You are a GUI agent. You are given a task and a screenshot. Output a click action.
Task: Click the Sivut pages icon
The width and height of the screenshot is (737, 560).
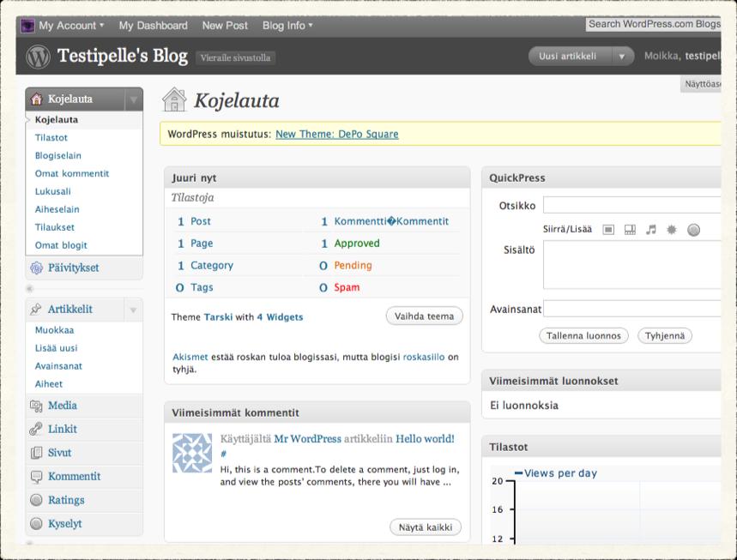[x=36, y=453]
